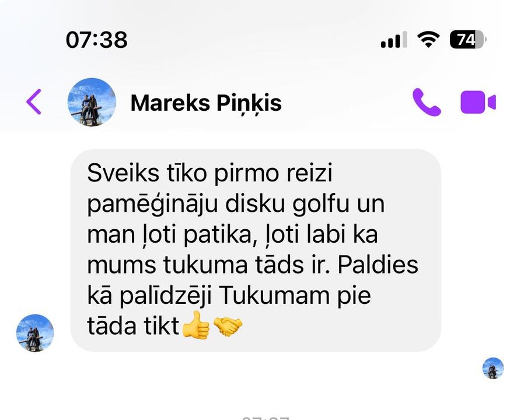Tap the partially visible timestamp below the chat
Screen dimensions: 531x420
coord(266,418)
